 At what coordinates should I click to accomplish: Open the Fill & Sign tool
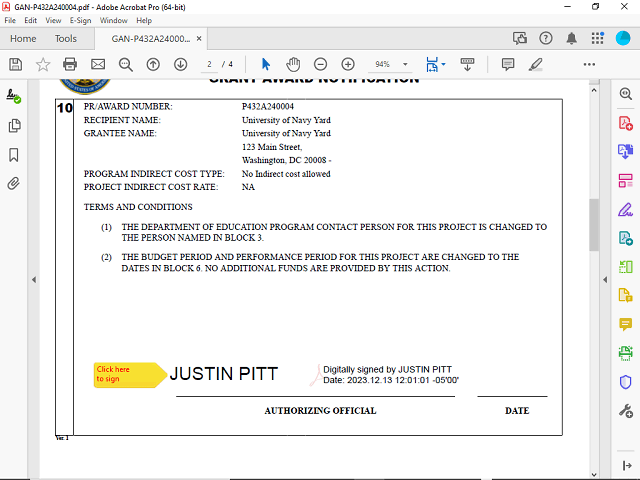(x=626, y=209)
